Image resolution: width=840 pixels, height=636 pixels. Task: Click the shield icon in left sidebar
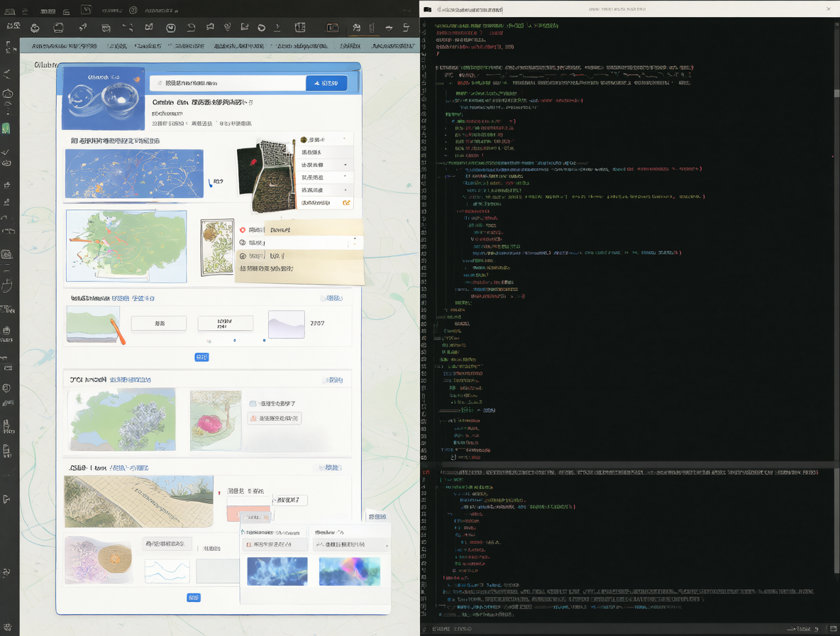(x=6, y=388)
